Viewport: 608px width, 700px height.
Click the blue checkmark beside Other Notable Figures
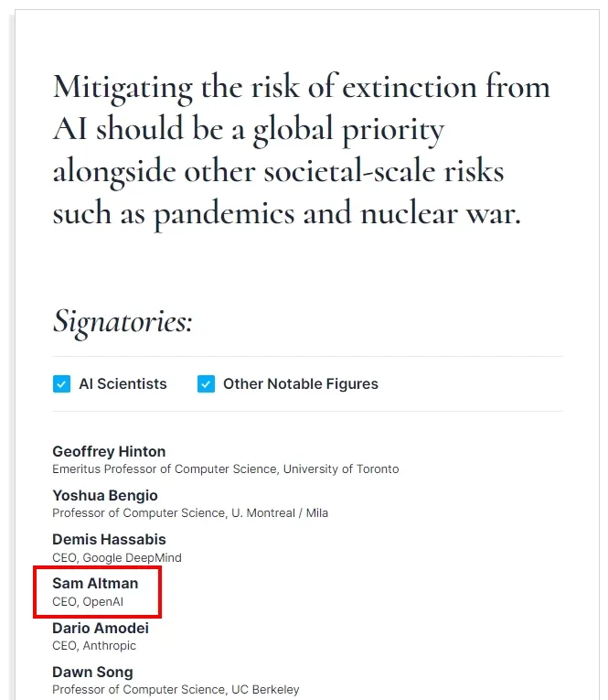pyautogui.click(x=206, y=384)
